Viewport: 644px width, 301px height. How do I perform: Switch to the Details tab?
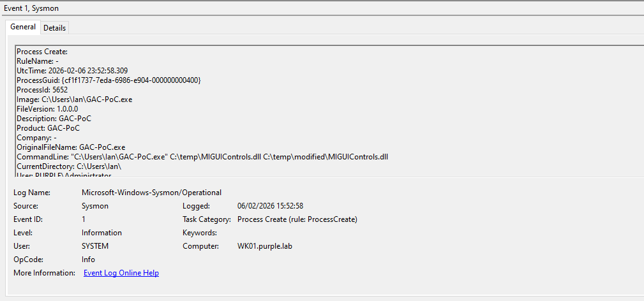[54, 27]
